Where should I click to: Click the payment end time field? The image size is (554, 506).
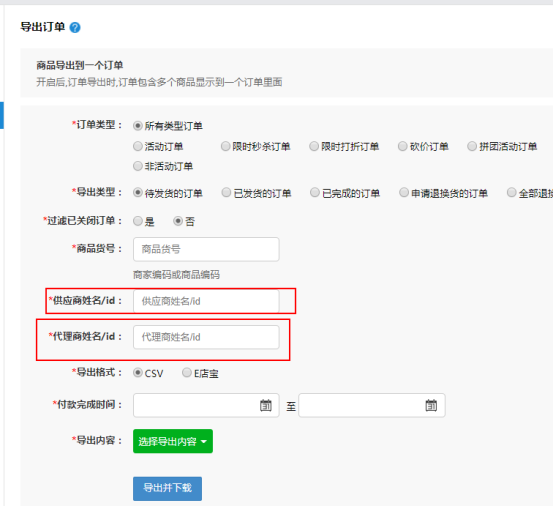point(372,405)
